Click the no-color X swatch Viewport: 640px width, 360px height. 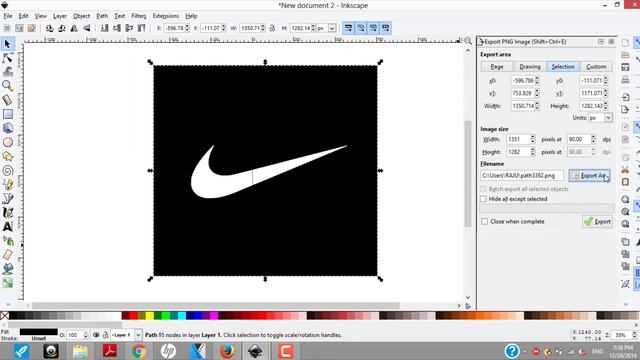click(x=4, y=316)
